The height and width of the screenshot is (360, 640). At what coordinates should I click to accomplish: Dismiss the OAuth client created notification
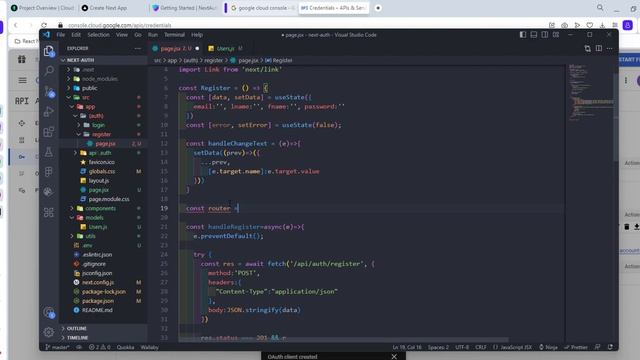pyautogui.click(x=394, y=356)
